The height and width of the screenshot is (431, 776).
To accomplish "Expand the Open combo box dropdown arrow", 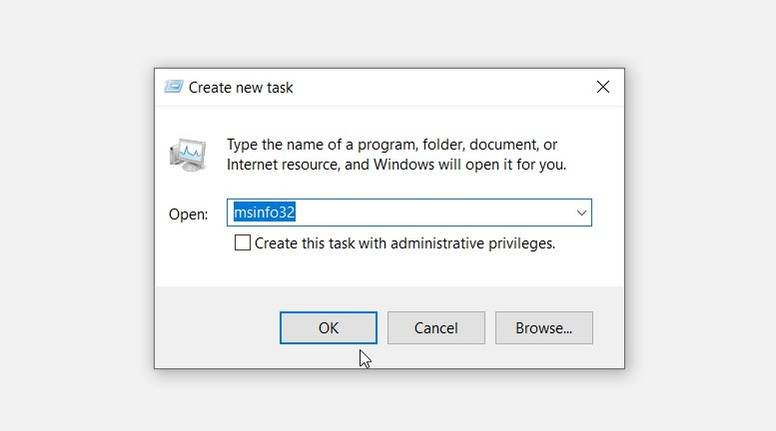I will (580, 213).
